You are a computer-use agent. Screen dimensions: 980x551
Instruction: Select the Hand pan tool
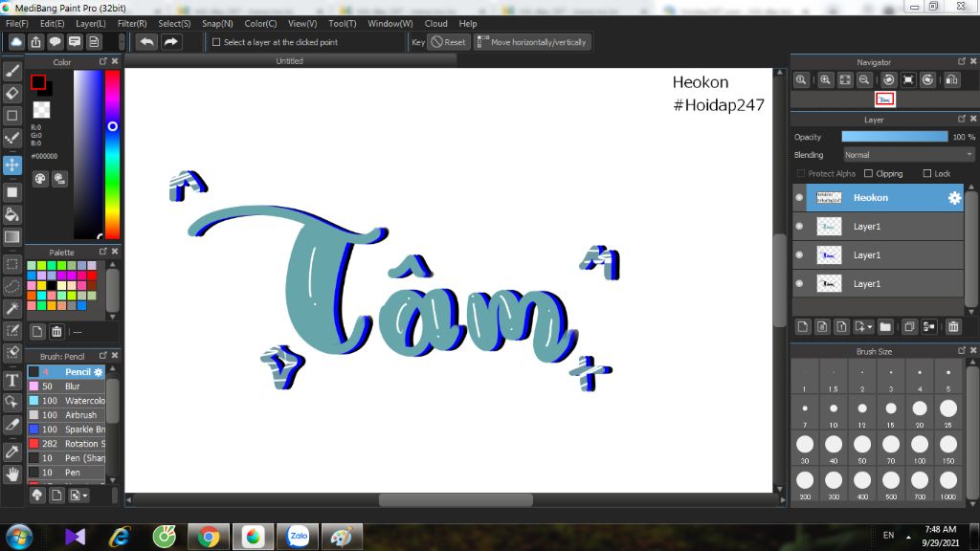[x=11, y=474]
